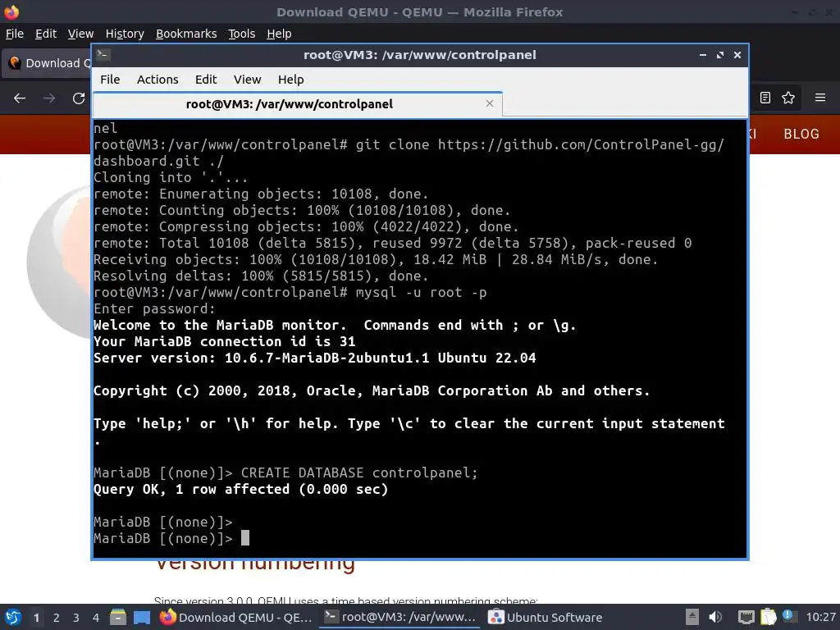The image size is (840, 630).
Task: Click the 'Server version: 10.6.7-MariaDB' line
Action: point(314,358)
